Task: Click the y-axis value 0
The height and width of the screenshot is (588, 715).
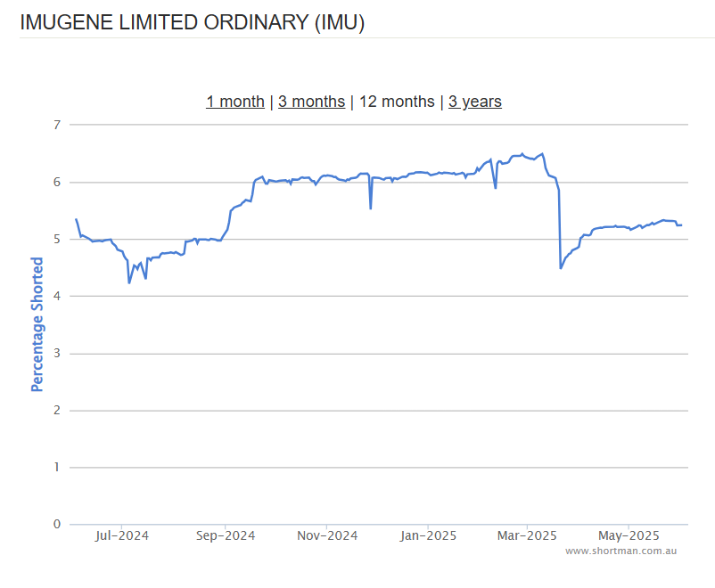Action: 56,524
